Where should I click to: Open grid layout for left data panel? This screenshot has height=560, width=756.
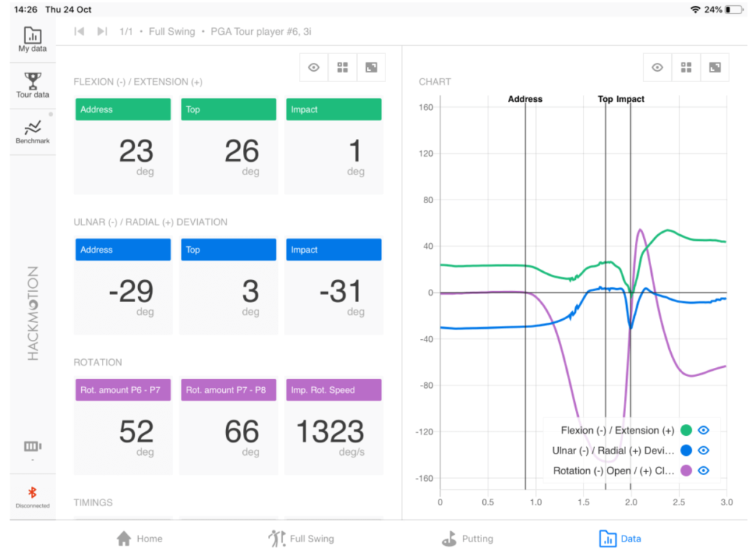point(343,67)
